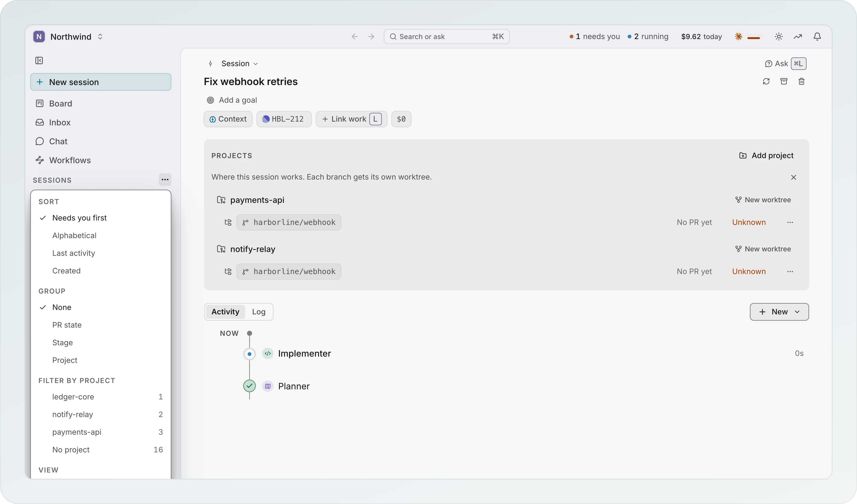
Task: Collapse the sidebar panel icon
Action: [x=39, y=60]
